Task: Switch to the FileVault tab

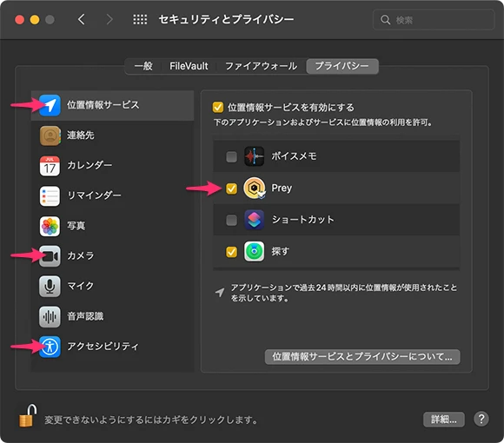Action: pyautogui.click(x=189, y=66)
